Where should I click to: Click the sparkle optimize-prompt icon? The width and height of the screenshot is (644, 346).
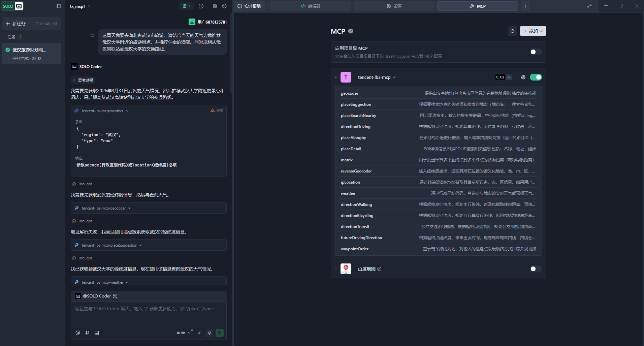[199, 333]
